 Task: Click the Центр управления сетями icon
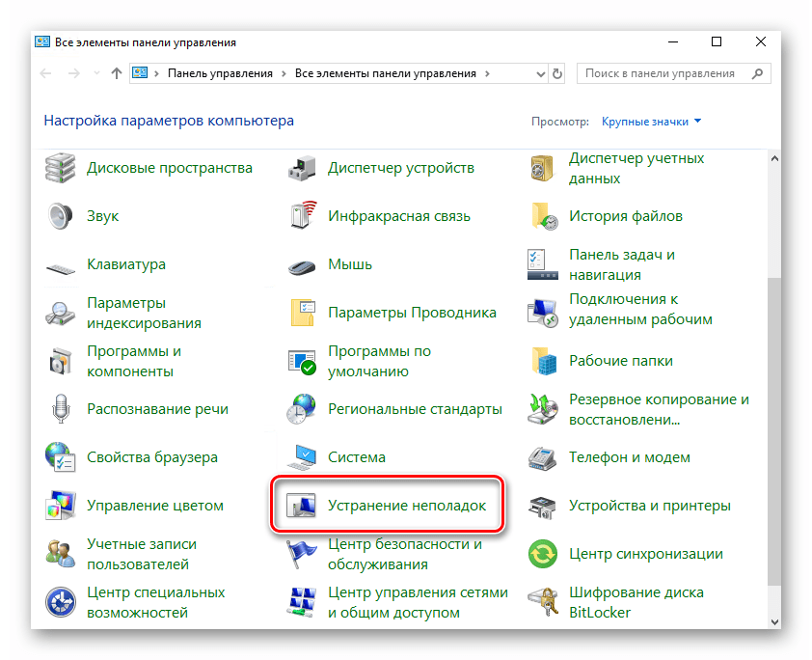(302, 602)
